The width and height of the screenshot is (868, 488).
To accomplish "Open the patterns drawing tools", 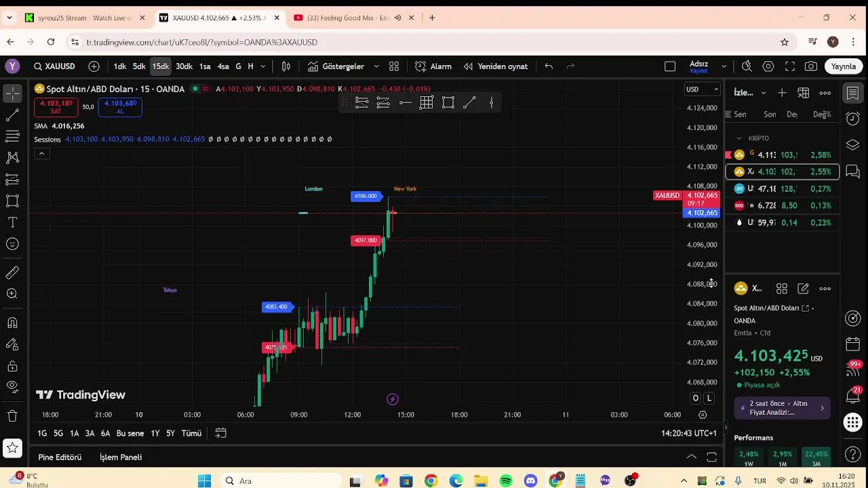I will (x=12, y=158).
